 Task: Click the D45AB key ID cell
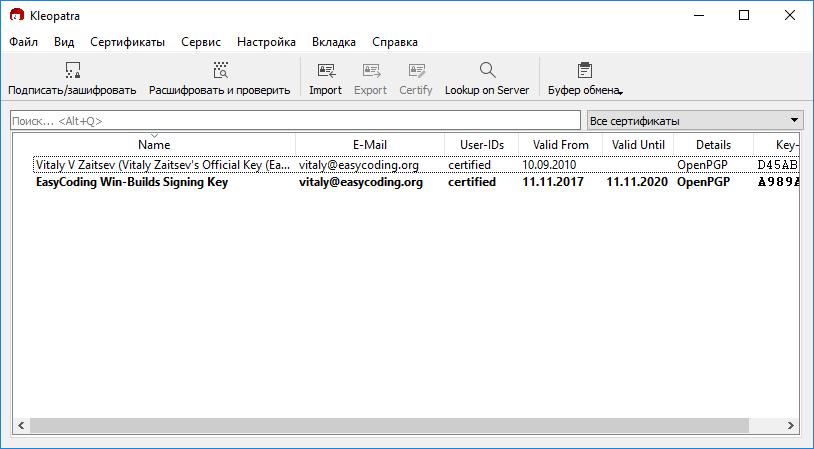[777, 165]
